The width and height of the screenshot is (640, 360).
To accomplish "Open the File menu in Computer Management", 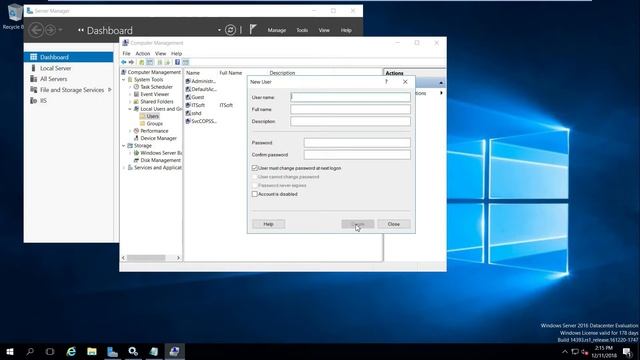I will point(127,53).
